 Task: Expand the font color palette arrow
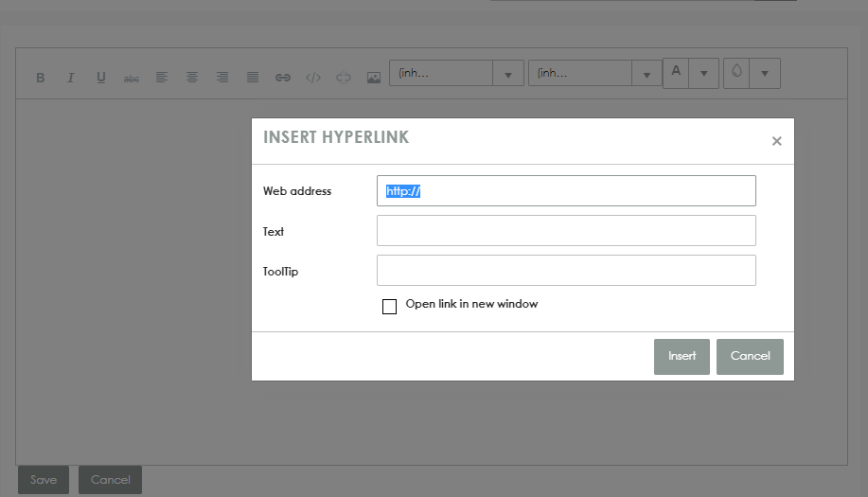pyautogui.click(x=704, y=73)
